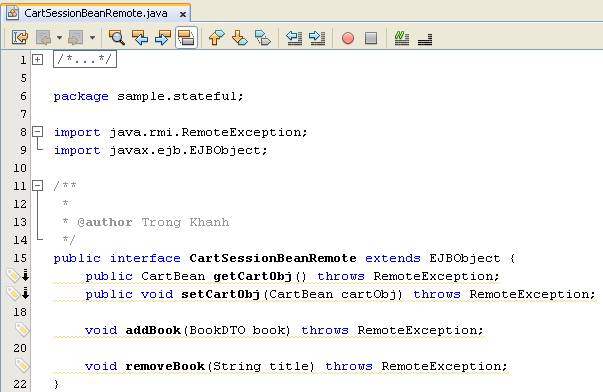Viewport: 603px width, 392px height.
Task: Click the 'sample.stateful' package name
Action: tap(177, 96)
